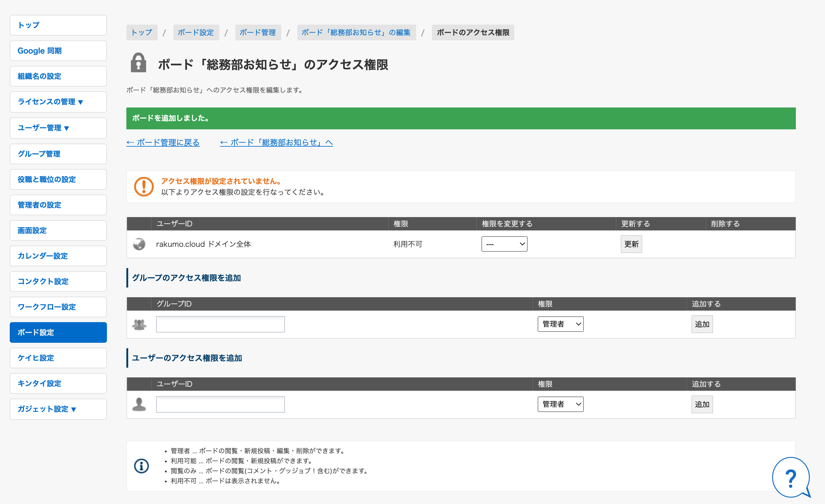Click the orange warning exclamation icon
Screen dimensions: 825x504
tap(144, 186)
